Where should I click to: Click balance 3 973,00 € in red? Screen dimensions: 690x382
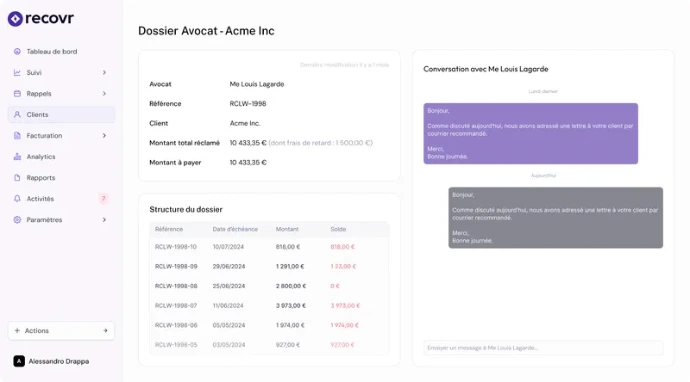tap(345, 305)
